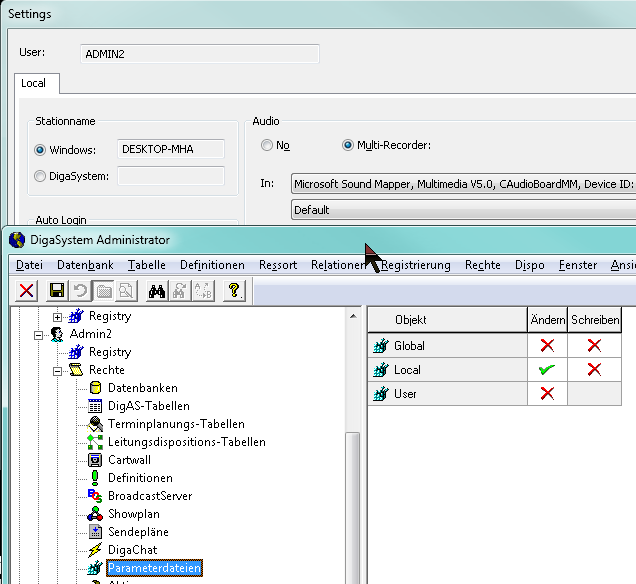Collapse the Admin2 tree node
Screen dimensions: 636x584
[40, 334]
